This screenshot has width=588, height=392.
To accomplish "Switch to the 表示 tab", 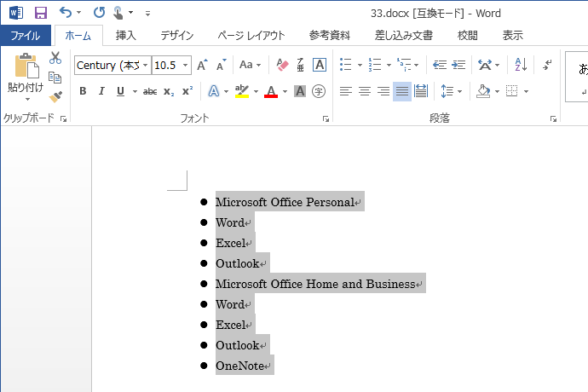I will [x=513, y=36].
